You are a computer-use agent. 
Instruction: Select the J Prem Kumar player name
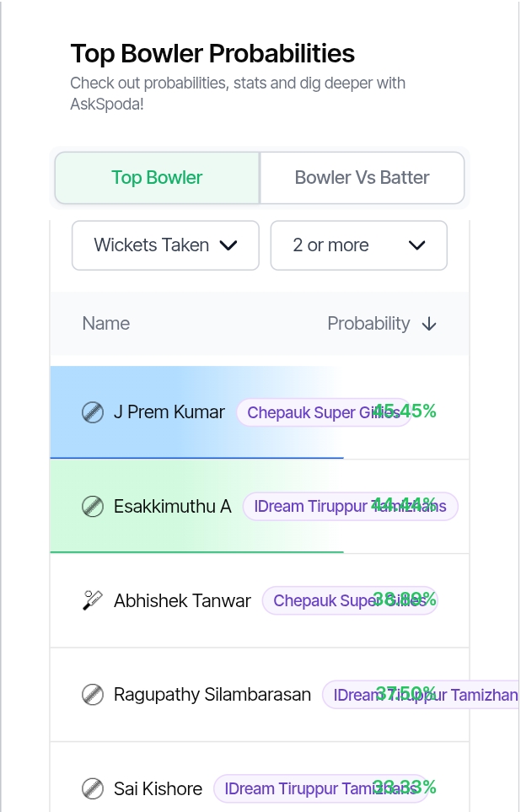point(169,412)
